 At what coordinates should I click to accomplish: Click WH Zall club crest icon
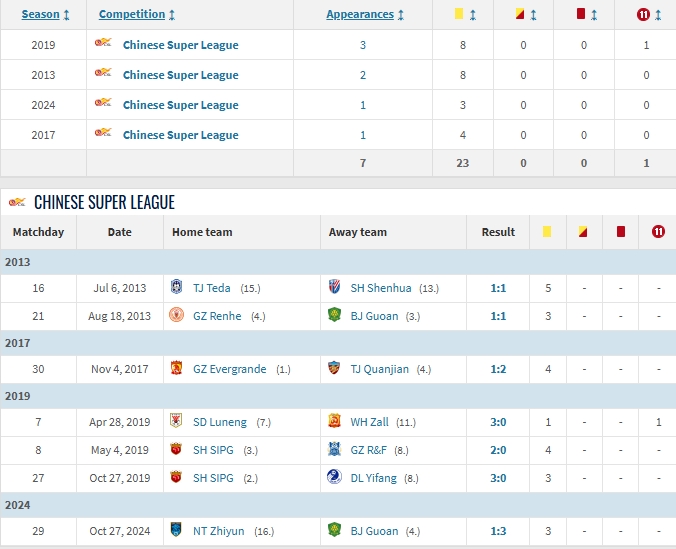(334, 422)
